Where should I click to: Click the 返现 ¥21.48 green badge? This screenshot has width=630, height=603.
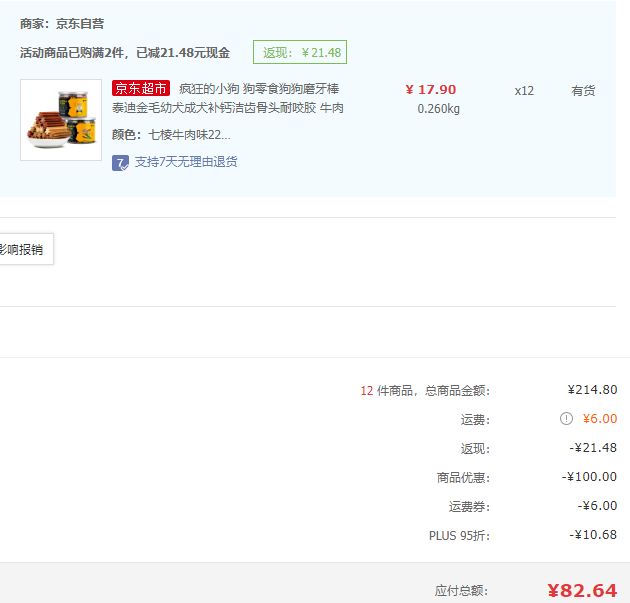(x=300, y=52)
